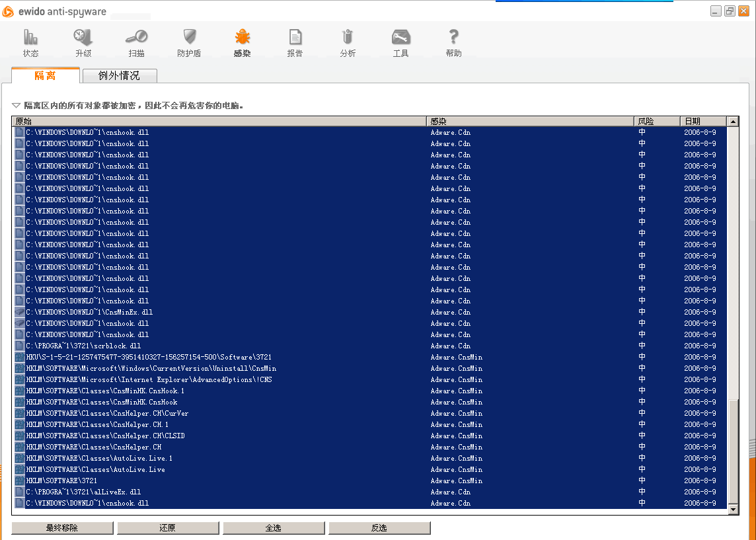Select the C:\PROGRA~1\3721\scrblock.dll row
The image size is (756, 540).
coord(370,346)
